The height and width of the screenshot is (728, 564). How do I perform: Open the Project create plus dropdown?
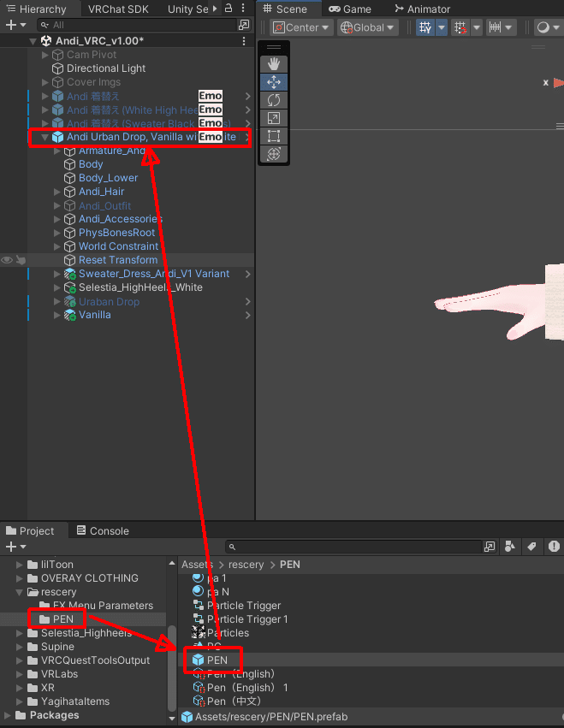(15, 547)
